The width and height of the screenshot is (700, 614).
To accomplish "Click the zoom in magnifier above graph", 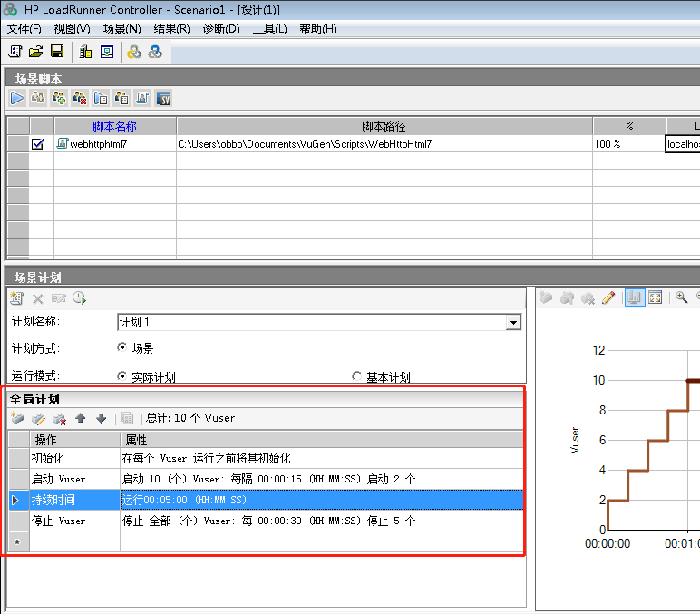I will point(681,297).
